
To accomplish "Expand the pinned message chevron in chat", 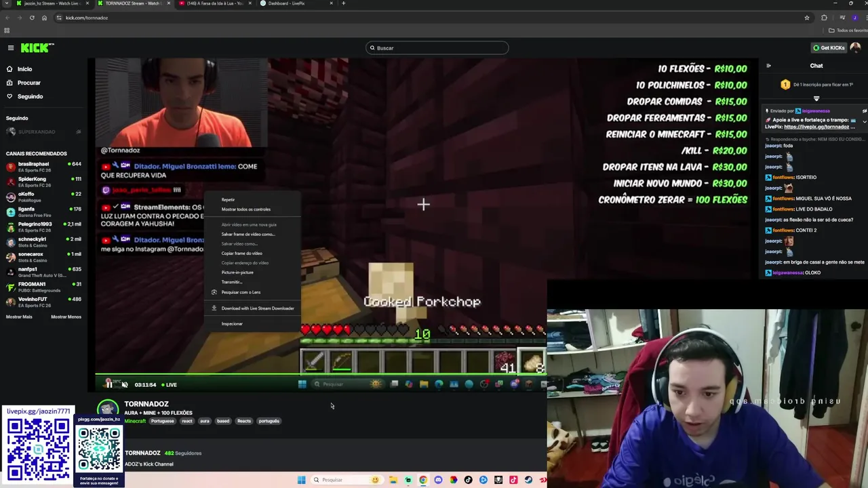I will pyautogui.click(x=864, y=121).
